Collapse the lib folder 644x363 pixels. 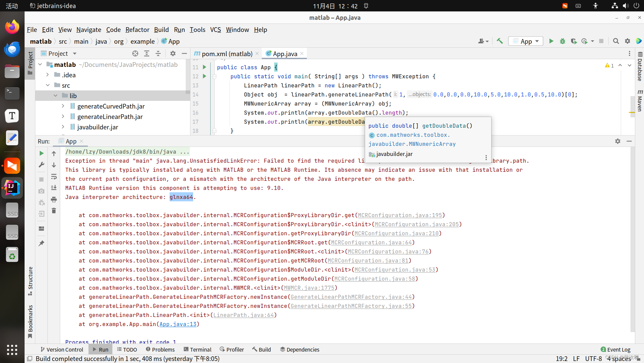click(x=56, y=96)
